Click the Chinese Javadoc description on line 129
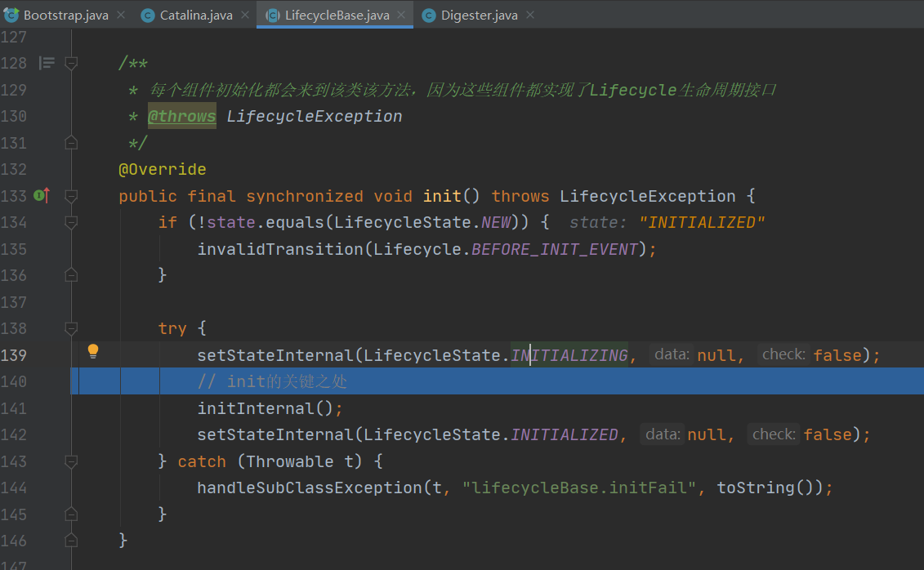Screen dimensions: 924x570 click(x=462, y=90)
